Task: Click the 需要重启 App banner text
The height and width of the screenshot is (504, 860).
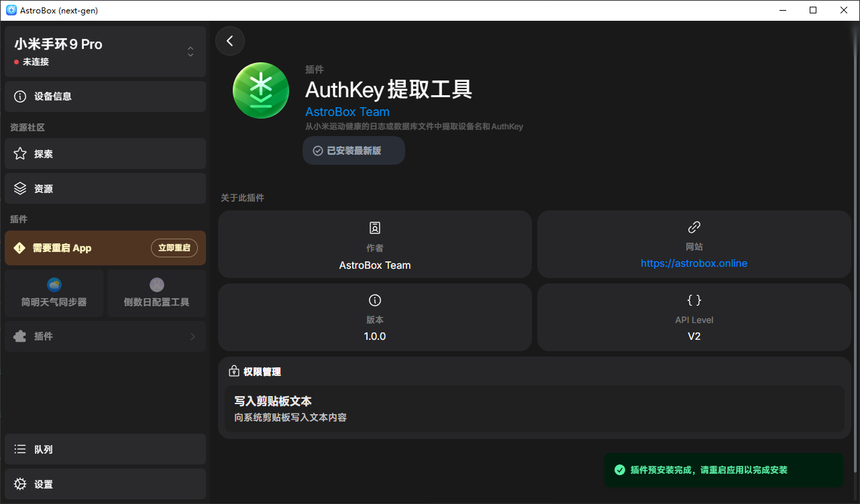Action: point(62,248)
